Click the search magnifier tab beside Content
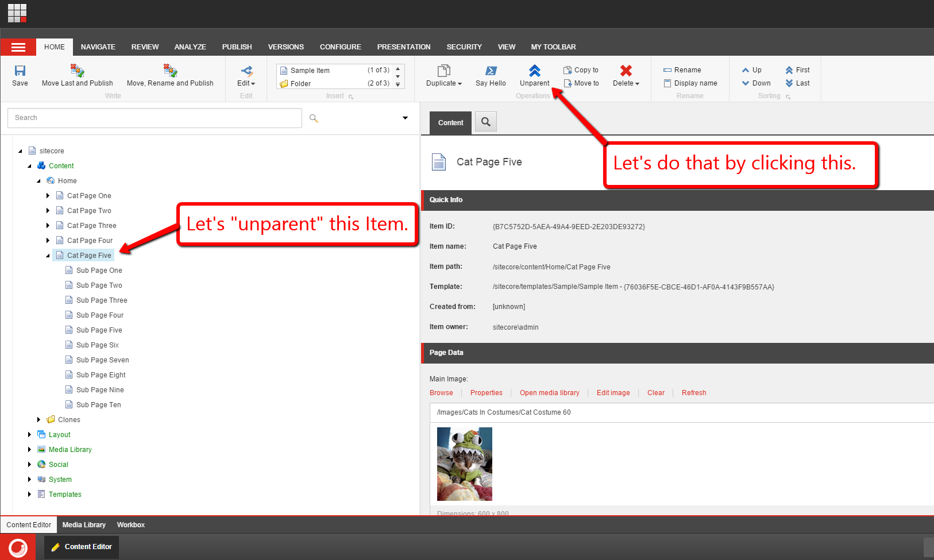The height and width of the screenshot is (560, 934). click(x=485, y=122)
